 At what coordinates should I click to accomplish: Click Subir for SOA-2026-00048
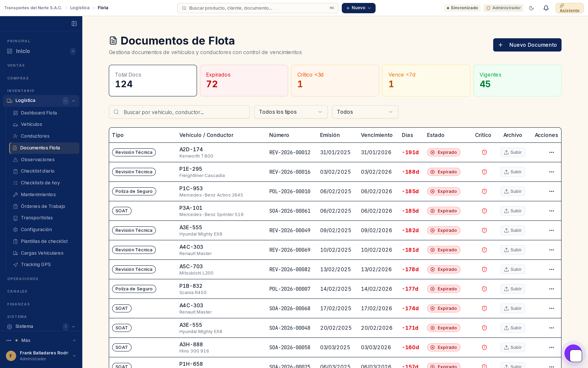(513, 328)
